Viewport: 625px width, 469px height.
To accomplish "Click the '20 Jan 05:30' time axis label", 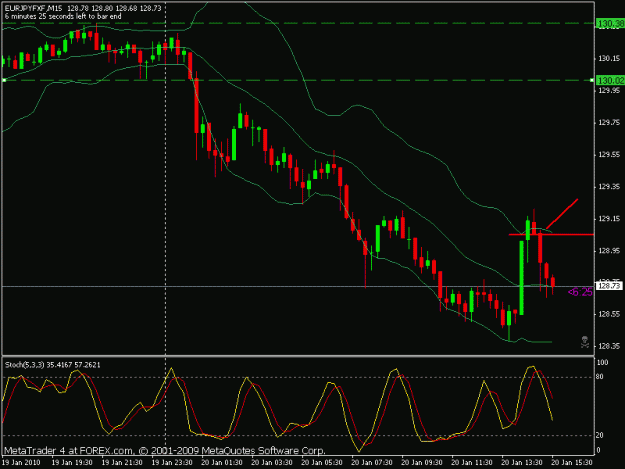I will click(x=322, y=462).
